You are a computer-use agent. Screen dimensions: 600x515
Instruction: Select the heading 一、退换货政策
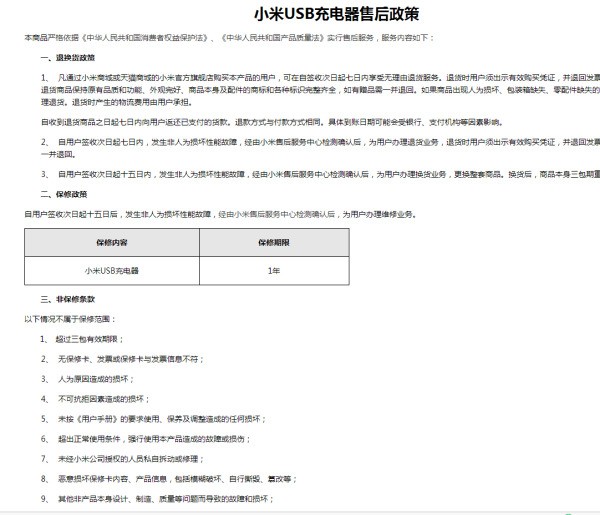(68, 58)
